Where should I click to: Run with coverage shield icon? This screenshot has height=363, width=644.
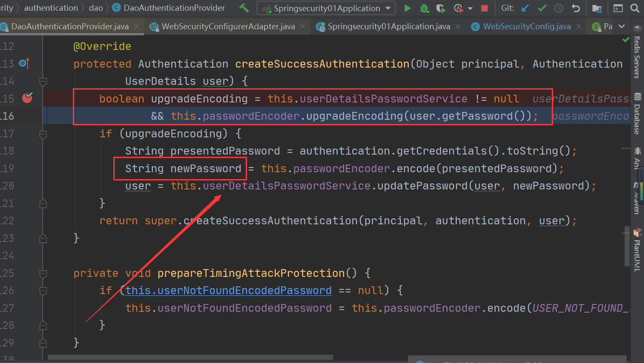tap(441, 8)
